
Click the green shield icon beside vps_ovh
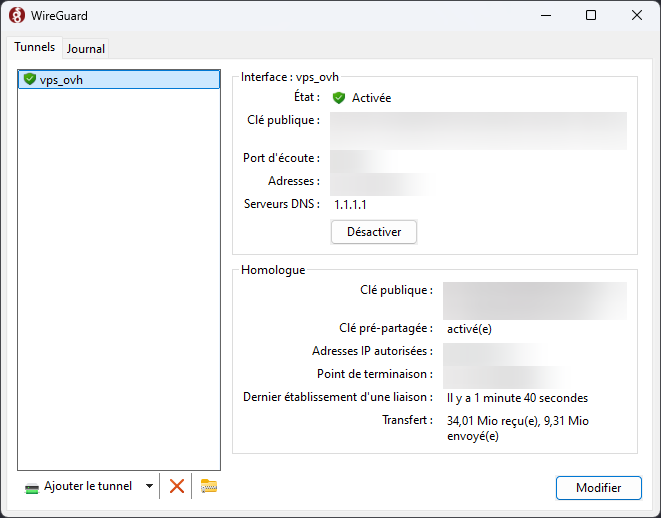[30, 79]
